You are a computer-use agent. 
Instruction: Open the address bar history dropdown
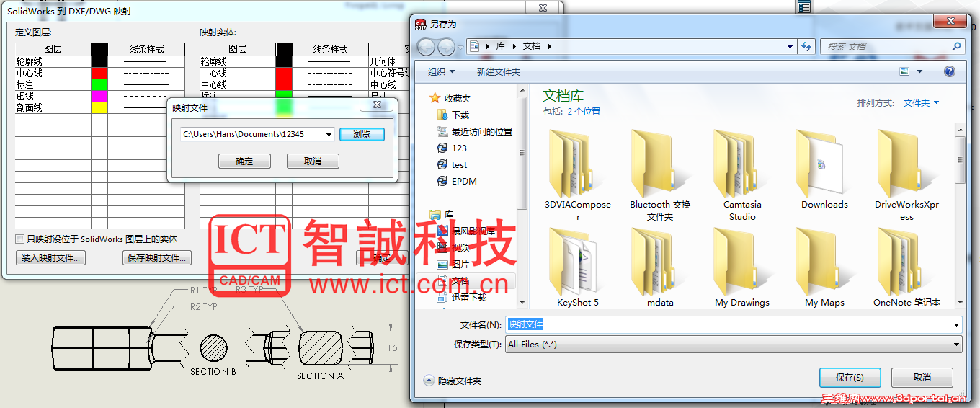point(790,46)
